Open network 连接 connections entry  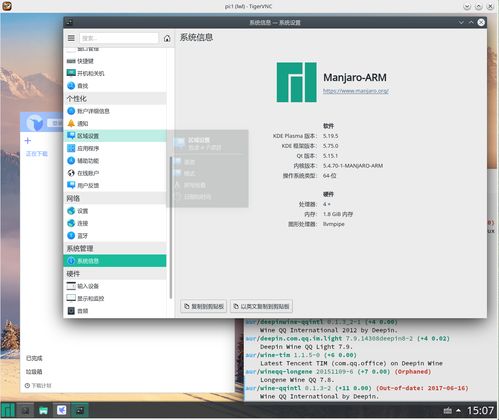tap(115, 223)
